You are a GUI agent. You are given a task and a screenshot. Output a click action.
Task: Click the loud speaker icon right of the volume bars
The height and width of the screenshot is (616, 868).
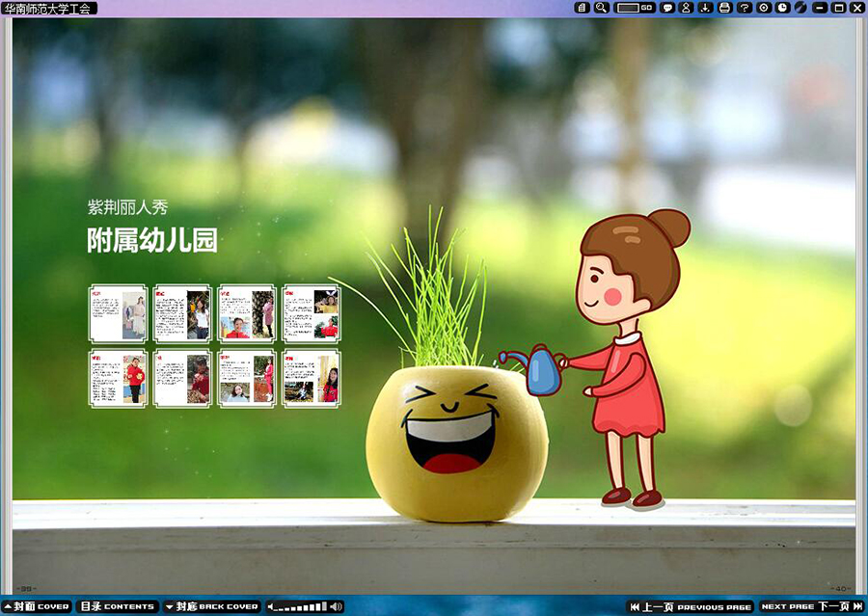click(336, 607)
